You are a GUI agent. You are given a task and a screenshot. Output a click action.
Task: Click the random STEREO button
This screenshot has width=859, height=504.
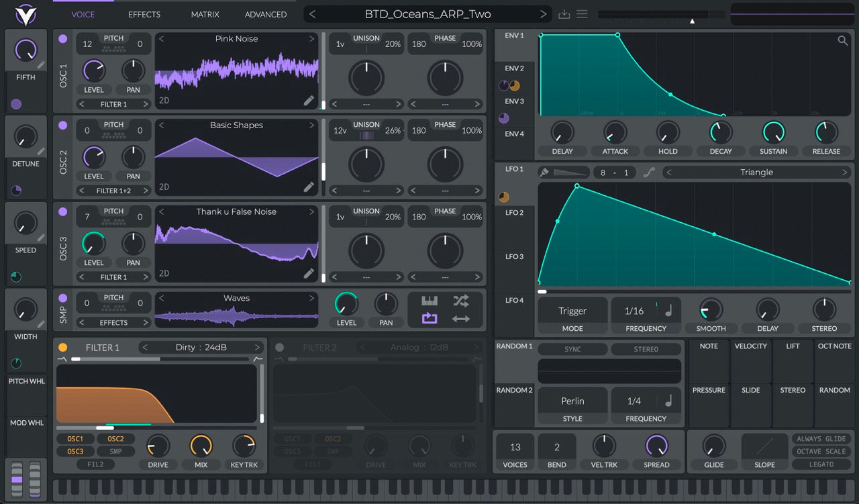646,350
